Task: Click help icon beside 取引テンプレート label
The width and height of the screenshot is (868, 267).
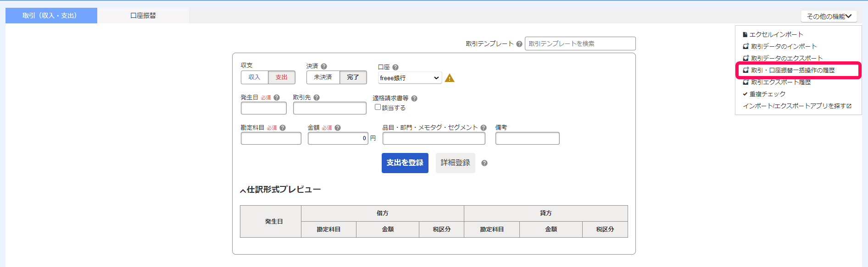Action: (519, 44)
